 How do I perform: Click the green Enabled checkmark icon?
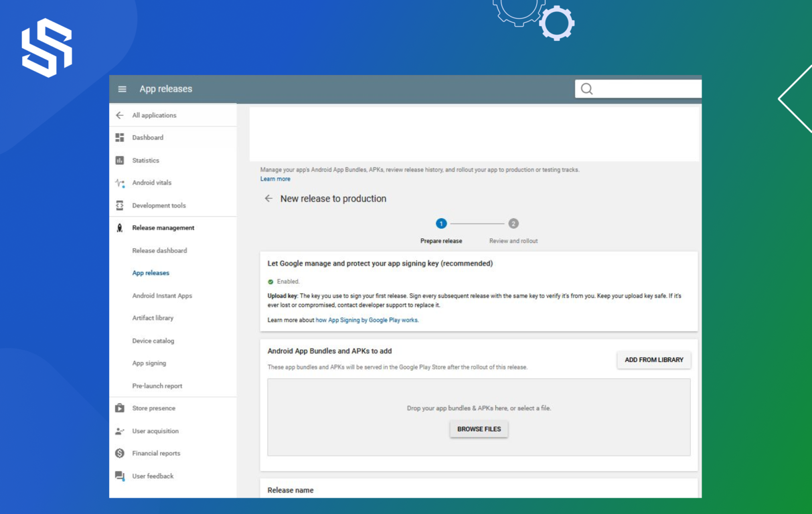click(270, 282)
